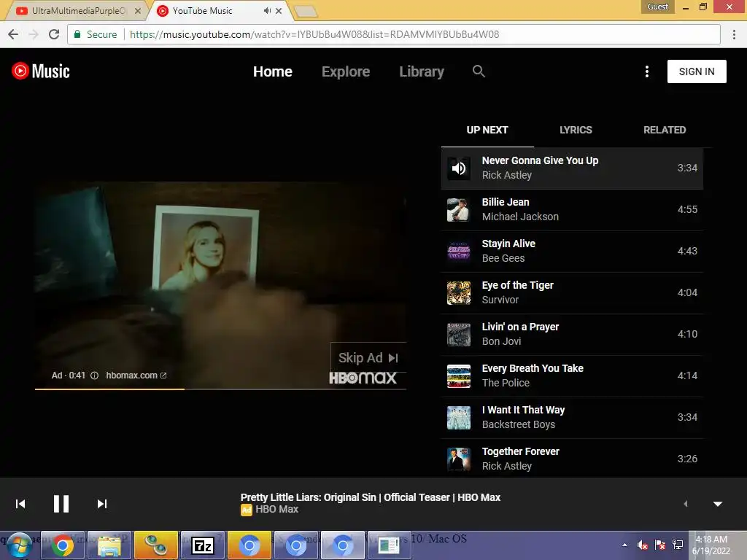
Task: Show hidden tray icons arrow
Action: (x=624, y=545)
